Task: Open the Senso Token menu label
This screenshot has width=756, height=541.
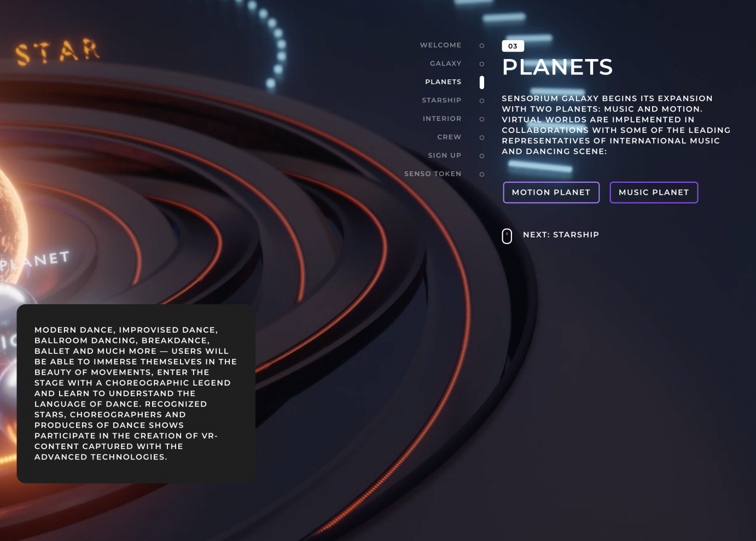Action: click(x=433, y=174)
